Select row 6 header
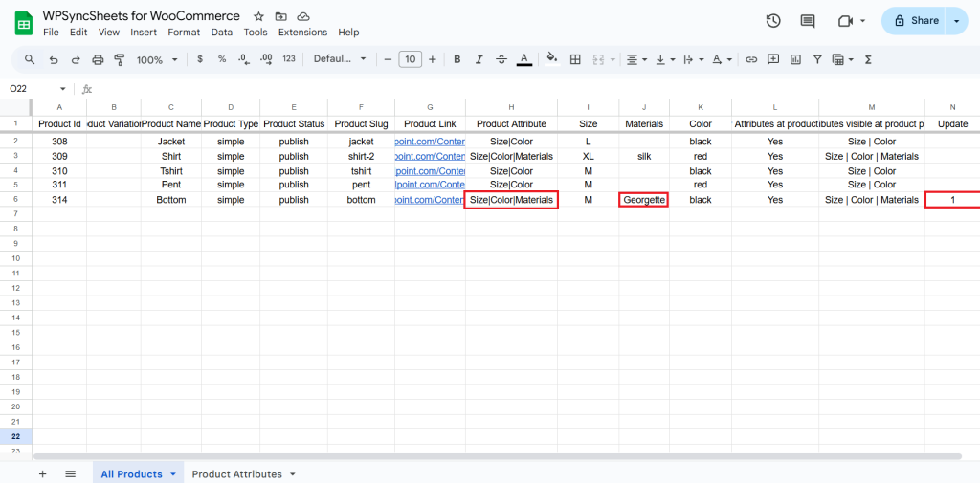The width and height of the screenshot is (980, 483). pyautogui.click(x=15, y=199)
